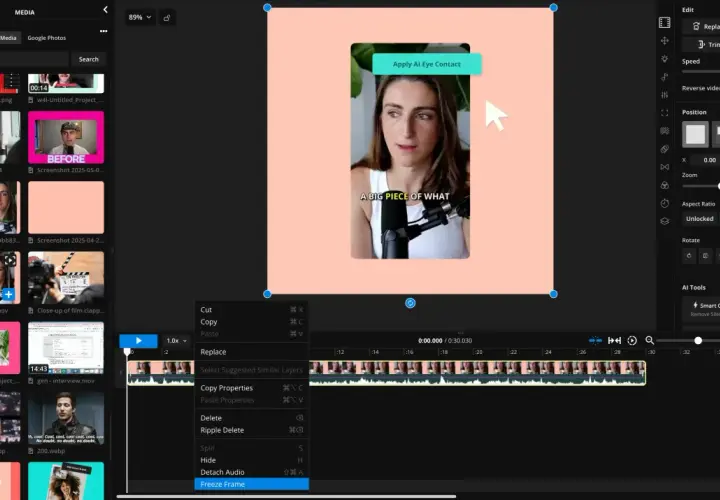Choose Copy from the context menu

pyautogui.click(x=252, y=322)
